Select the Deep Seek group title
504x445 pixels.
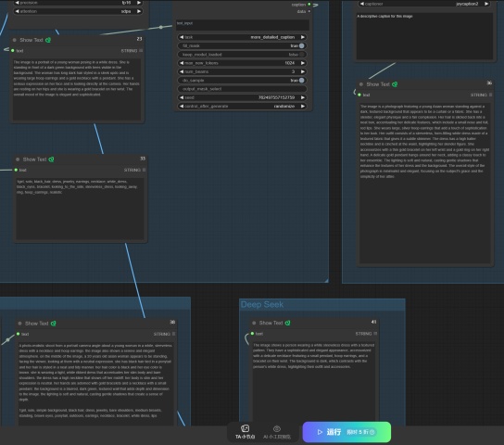262,304
